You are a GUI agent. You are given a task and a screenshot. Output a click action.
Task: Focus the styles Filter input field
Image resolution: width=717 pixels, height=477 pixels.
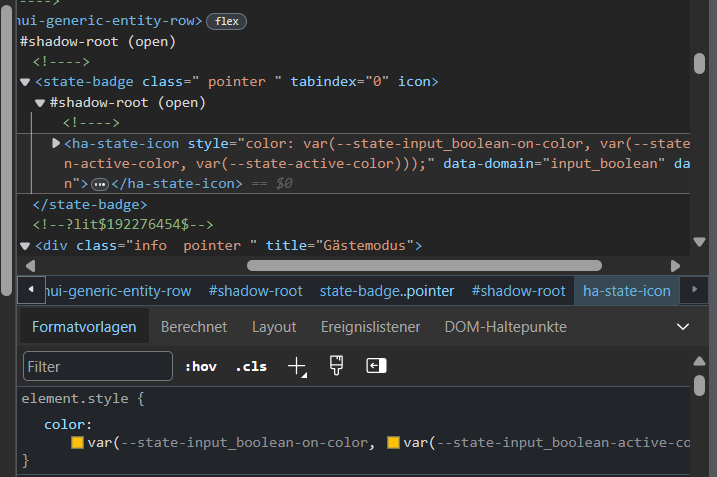(98, 367)
